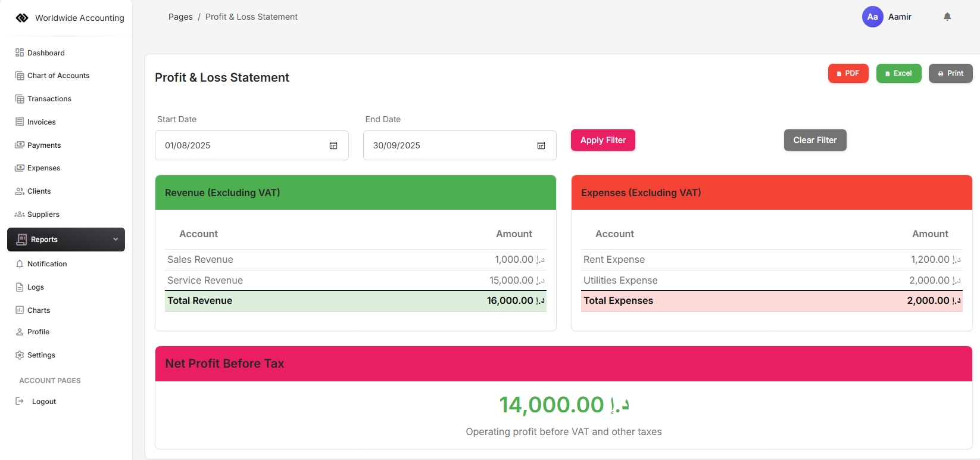Click the Worldwide Accounting logo icon
Image resolution: width=980 pixels, height=460 pixels.
pyautogui.click(x=22, y=18)
